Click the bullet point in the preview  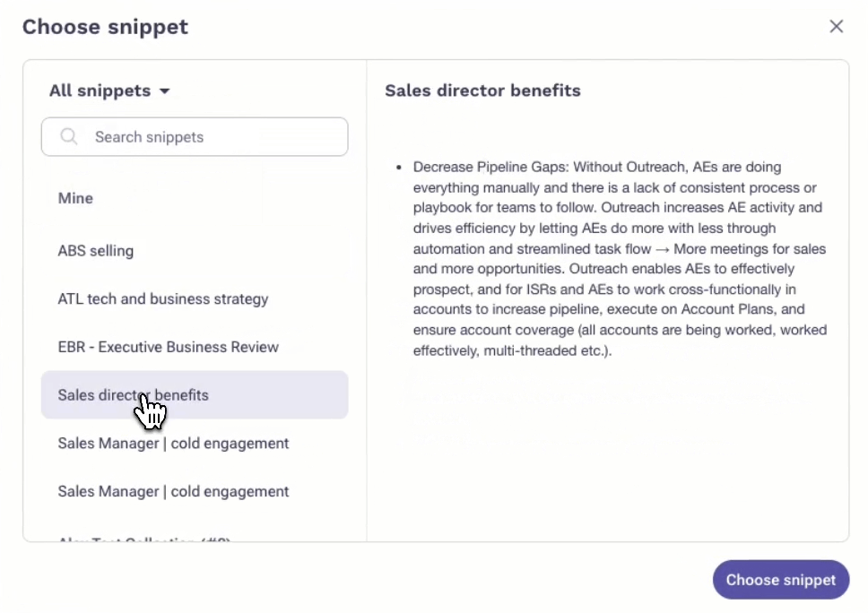point(398,167)
